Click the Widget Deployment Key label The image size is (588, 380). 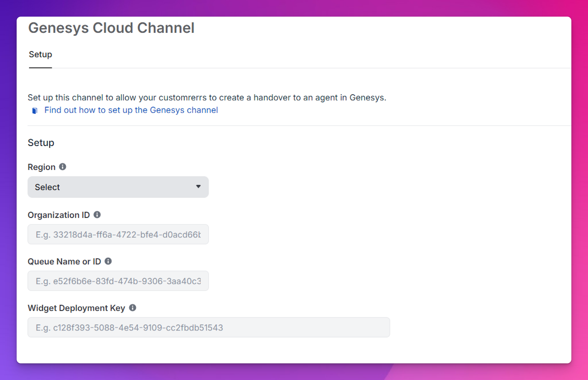[76, 308]
